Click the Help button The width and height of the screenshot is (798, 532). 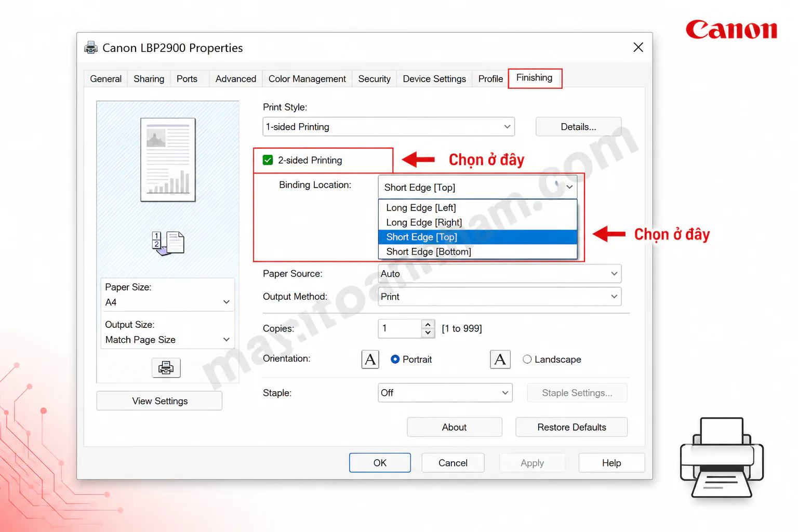tap(611, 463)
